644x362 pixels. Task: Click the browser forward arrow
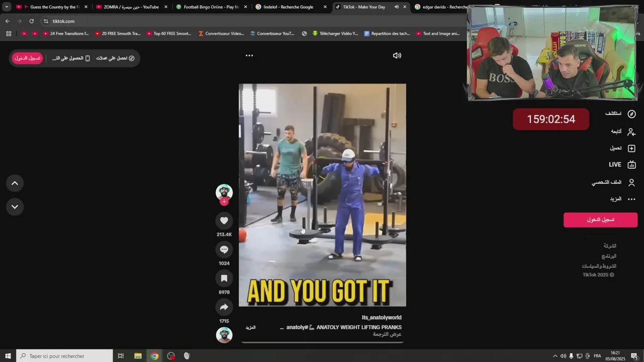19,21
